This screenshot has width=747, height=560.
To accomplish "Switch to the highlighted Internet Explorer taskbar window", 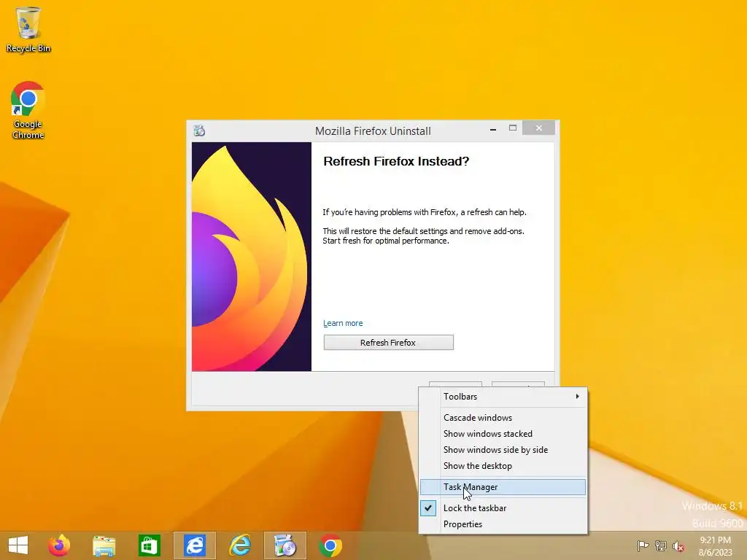I will (195, 545).
